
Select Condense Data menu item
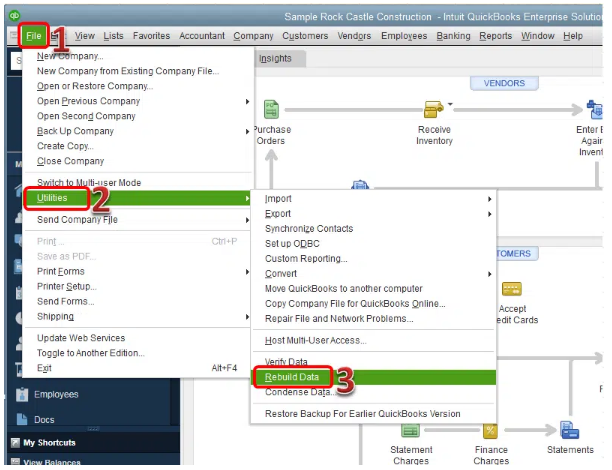point(373,392)
